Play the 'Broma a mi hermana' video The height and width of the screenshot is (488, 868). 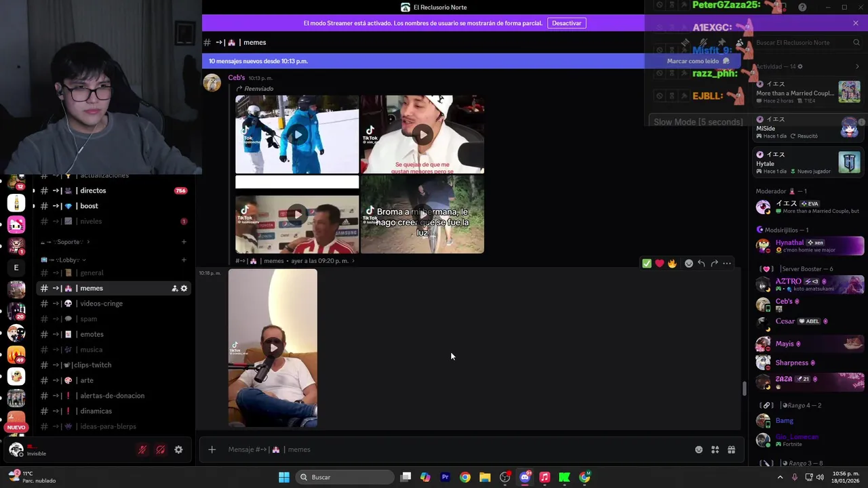tap(422, 214)
